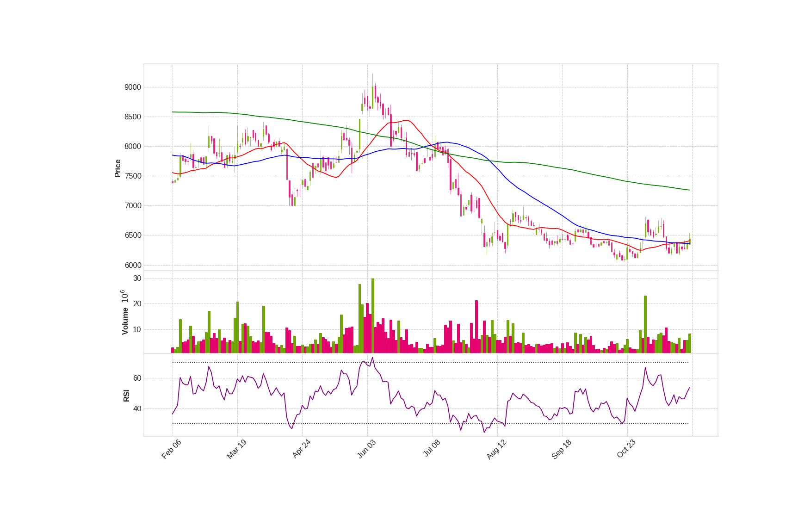Click the RSI tick label 40
Screen dimensions: 798x532
[x=137, y=409]
